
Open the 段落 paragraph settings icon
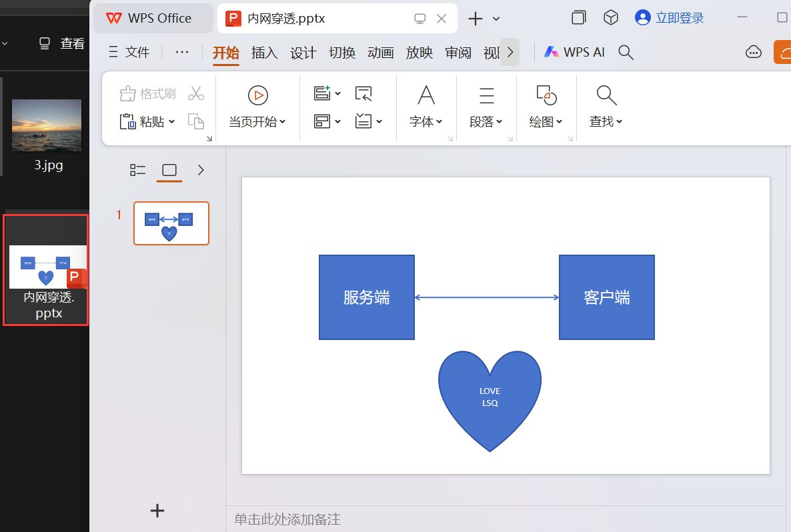point(485,95)
